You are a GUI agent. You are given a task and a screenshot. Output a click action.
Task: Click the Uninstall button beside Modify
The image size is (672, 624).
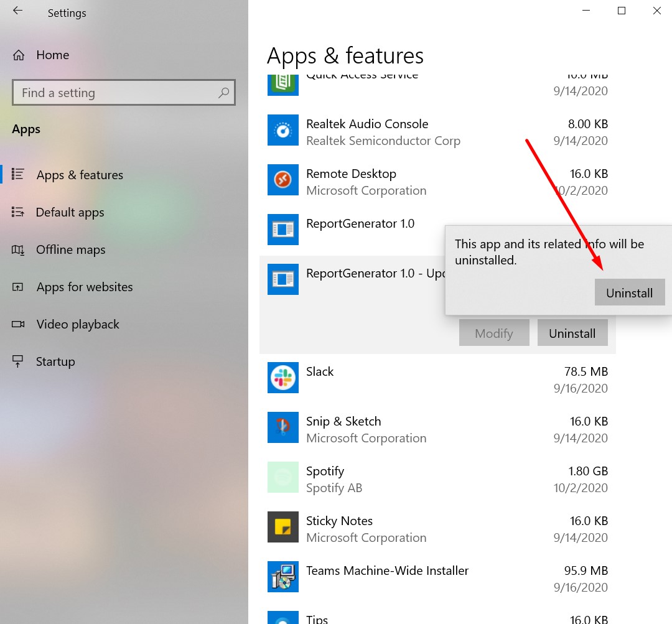(x=572, y=333)
